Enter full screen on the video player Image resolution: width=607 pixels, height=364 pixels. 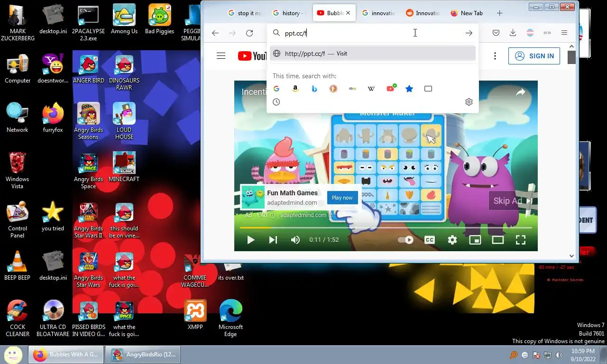pos(521,240)
